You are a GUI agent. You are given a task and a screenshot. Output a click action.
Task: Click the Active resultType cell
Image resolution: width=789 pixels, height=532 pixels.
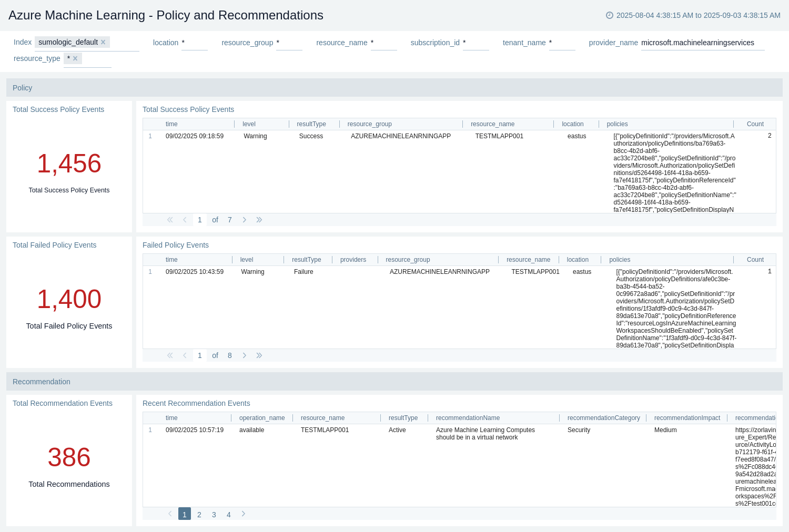click(x=397, y=430)
